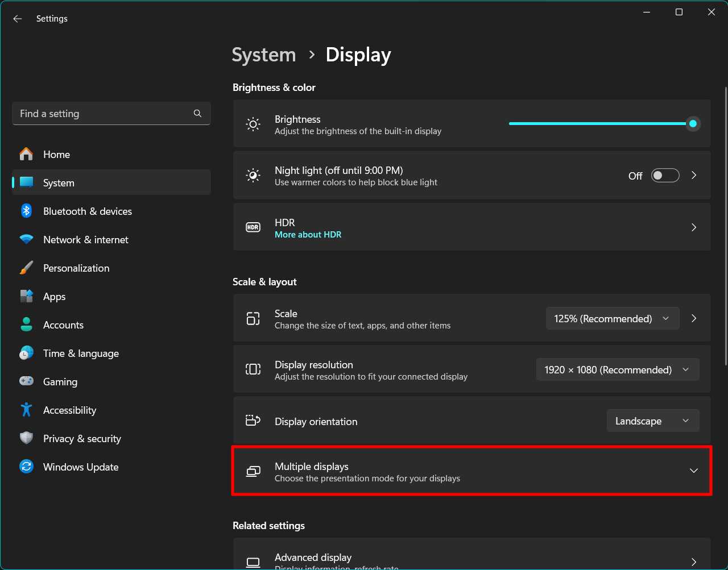Click the Apps icon in sidebar

click(26, 296)
